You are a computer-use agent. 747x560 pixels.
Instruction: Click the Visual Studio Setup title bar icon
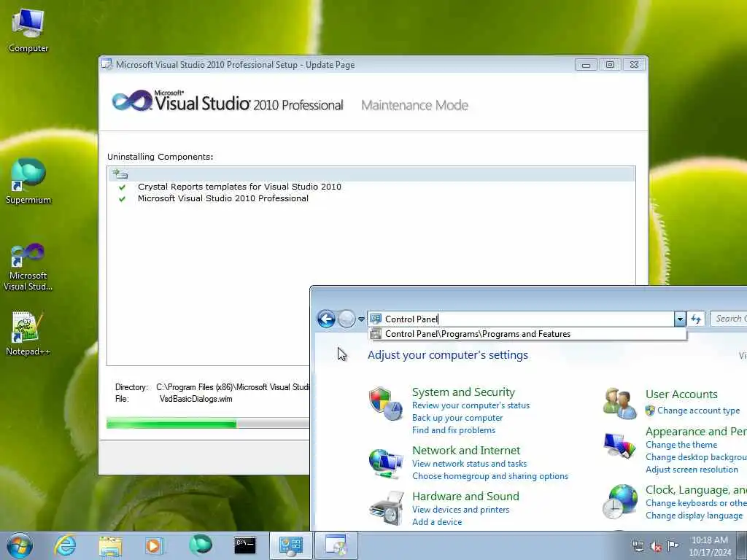click(107, 65)
